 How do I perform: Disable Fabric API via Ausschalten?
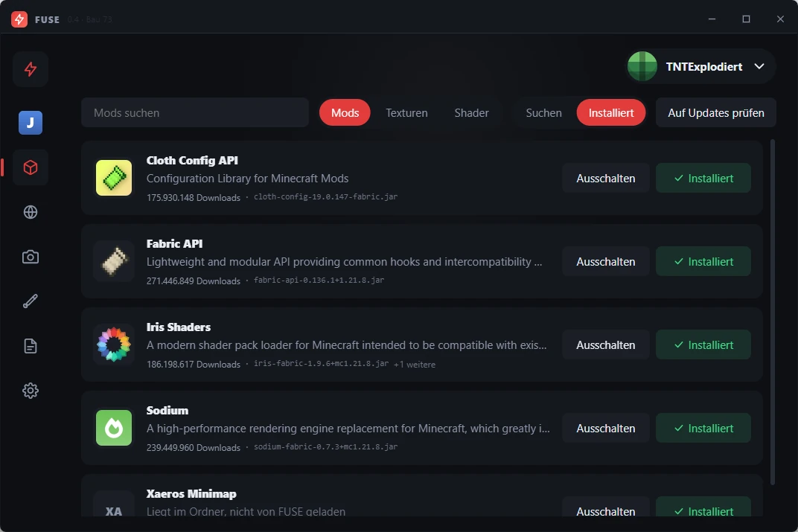[606, 262]
